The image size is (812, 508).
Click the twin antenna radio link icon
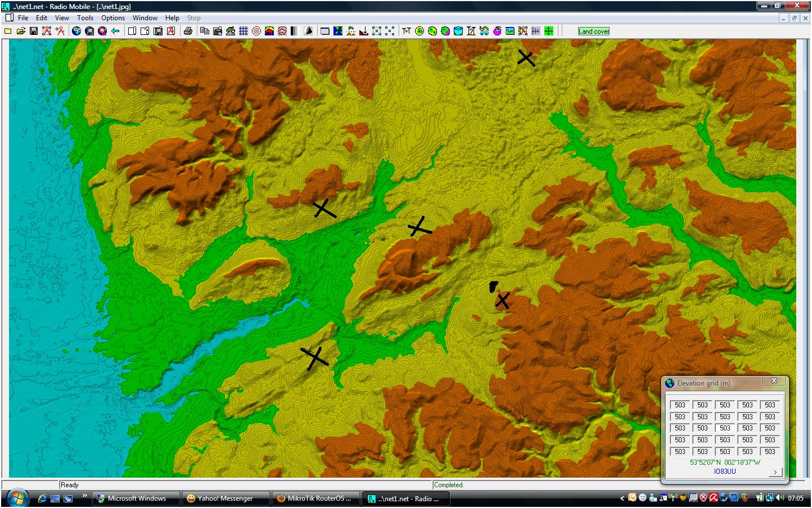406,31
